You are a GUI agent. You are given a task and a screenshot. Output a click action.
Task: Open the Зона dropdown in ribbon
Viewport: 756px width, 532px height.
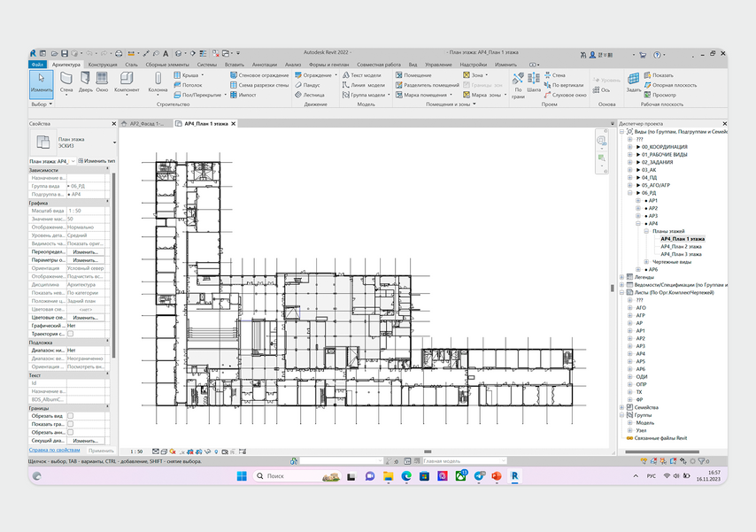487,75
